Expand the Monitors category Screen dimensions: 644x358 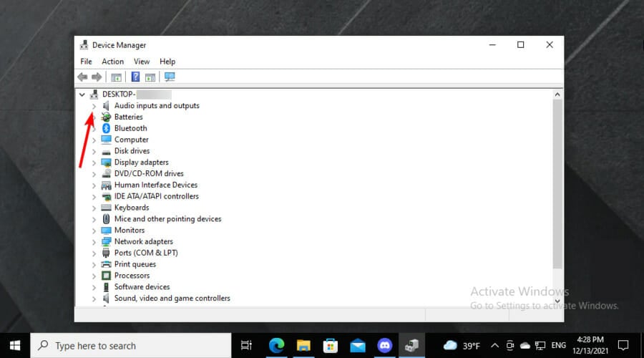(x=94, y=231)
